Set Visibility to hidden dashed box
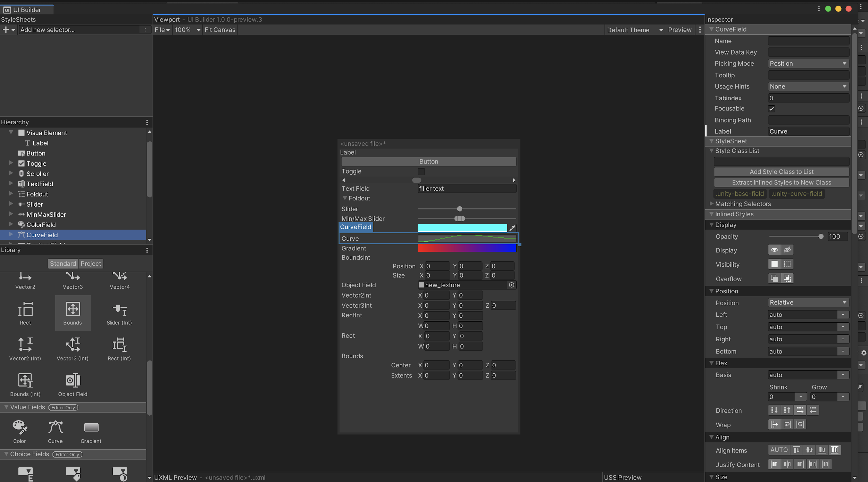 (787, 264)
